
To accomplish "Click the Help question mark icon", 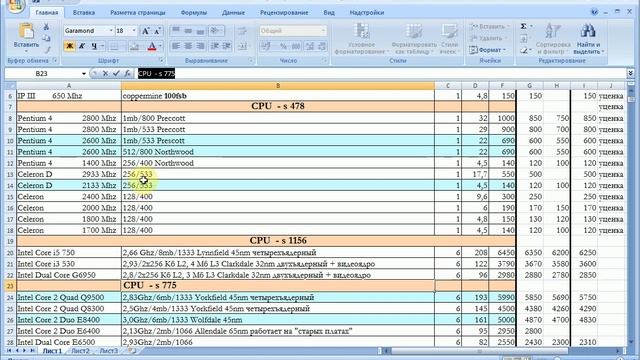I will coord(594,12).
